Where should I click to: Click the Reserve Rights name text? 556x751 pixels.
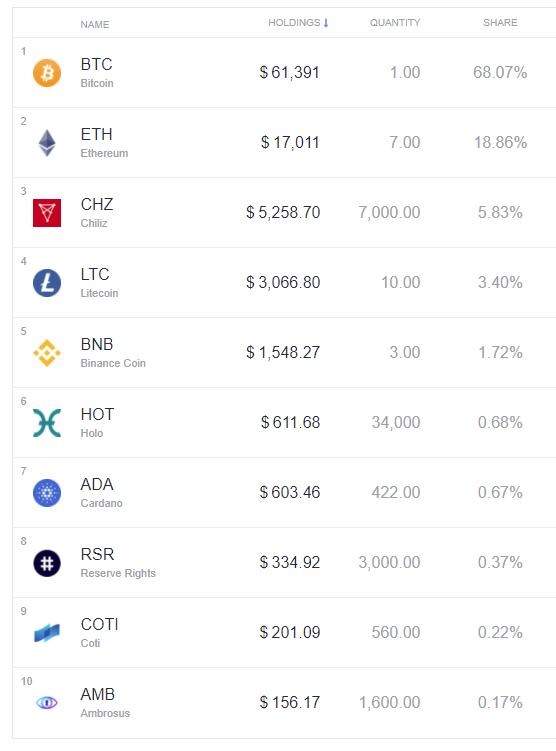point(118,573)
